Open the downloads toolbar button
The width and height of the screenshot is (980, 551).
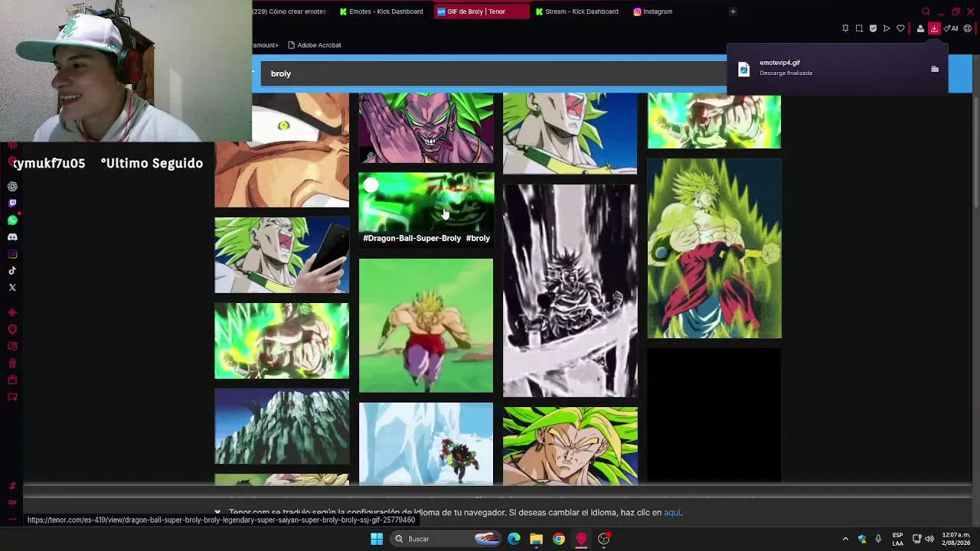click(x=934, y=28)
